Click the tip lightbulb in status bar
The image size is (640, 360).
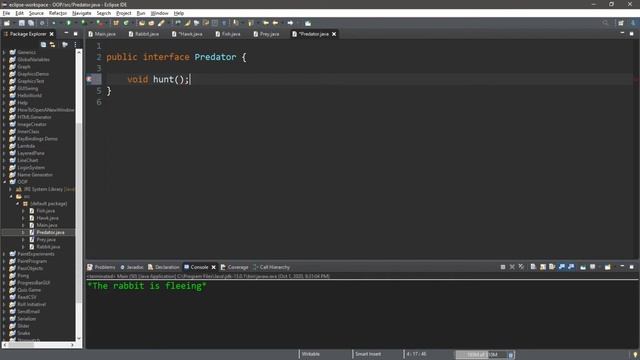click(635, 355)
